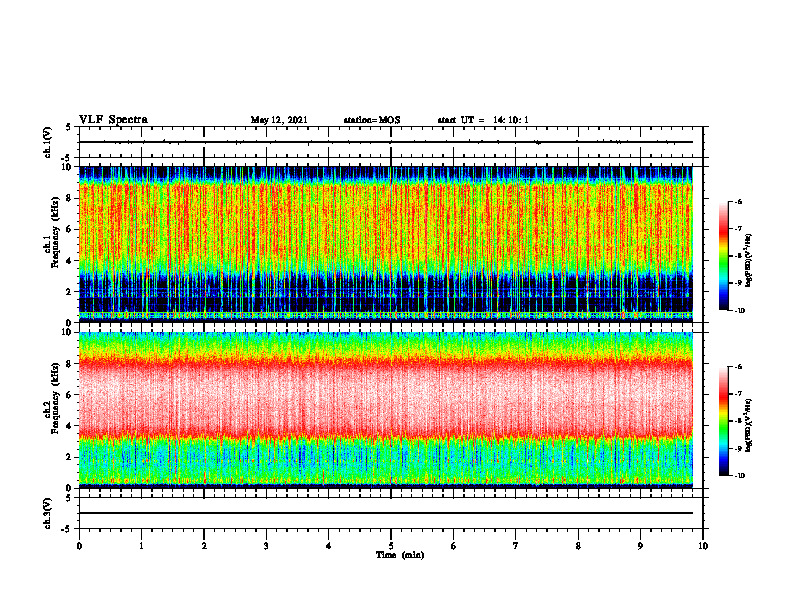The height and width of the screenshot is (612, 792).
Task: Select the "May 12, 2021" date text
Action: pyautogui.click(x=279, y=120)
